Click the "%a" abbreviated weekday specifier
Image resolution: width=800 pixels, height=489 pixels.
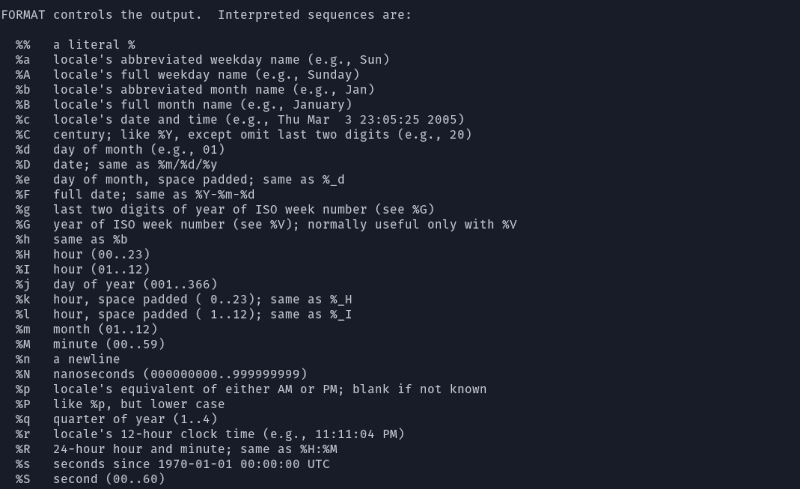(23, 60)
